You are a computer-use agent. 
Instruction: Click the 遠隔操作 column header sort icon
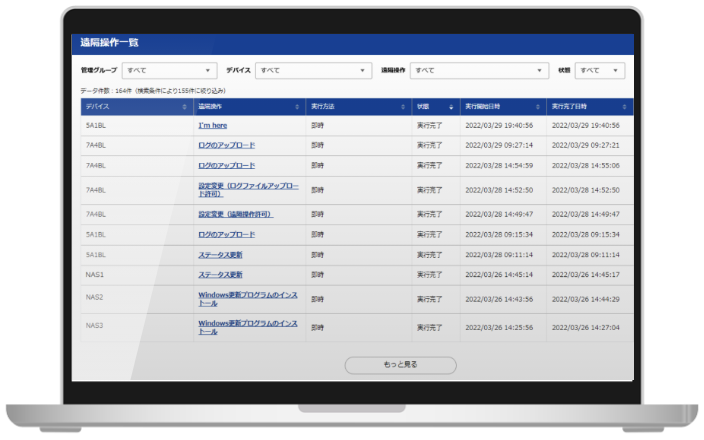[297, 106]
